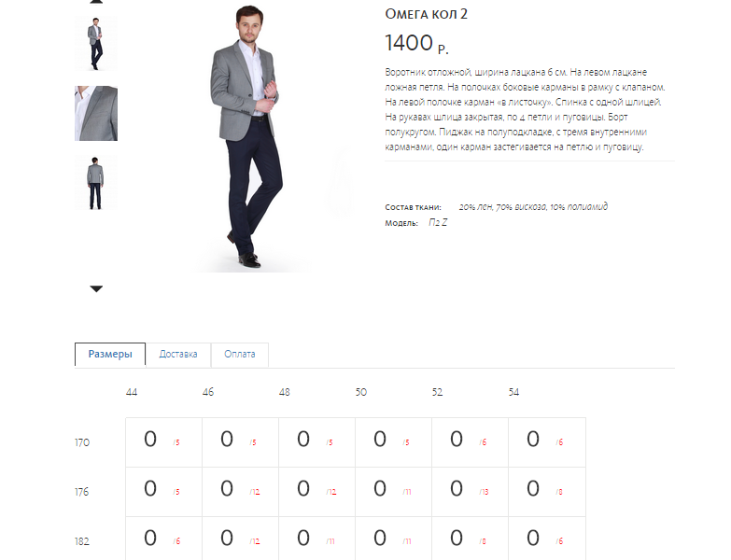Click quantity cell for height 170 size 48
The width and height of the screenshot is (731, 560).
pos(316,442)
